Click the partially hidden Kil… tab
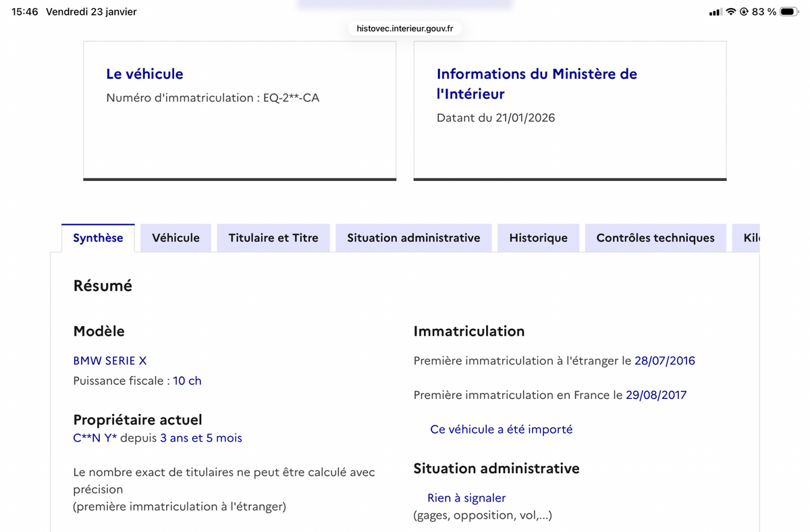 coord(746,238)
